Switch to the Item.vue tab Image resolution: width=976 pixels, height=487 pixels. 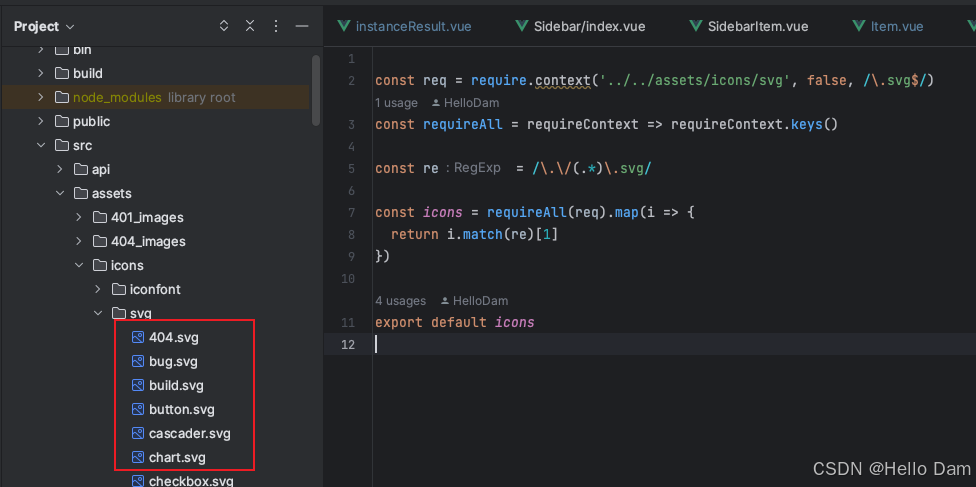click(x=897, y=26)
